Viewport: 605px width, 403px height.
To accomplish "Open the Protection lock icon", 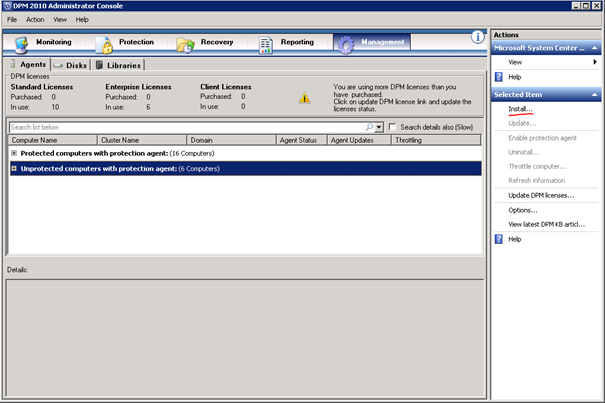I will click(104, 45).
